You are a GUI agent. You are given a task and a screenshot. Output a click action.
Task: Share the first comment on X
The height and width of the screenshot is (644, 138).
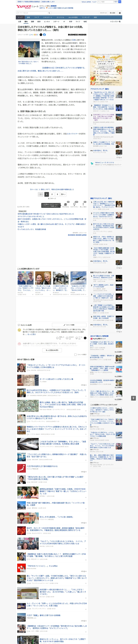coord(85,338)
